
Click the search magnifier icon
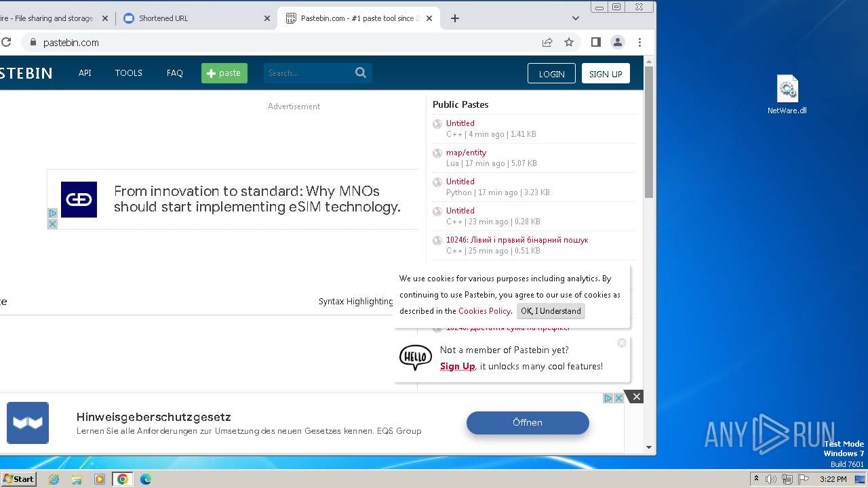coord(361,73)
